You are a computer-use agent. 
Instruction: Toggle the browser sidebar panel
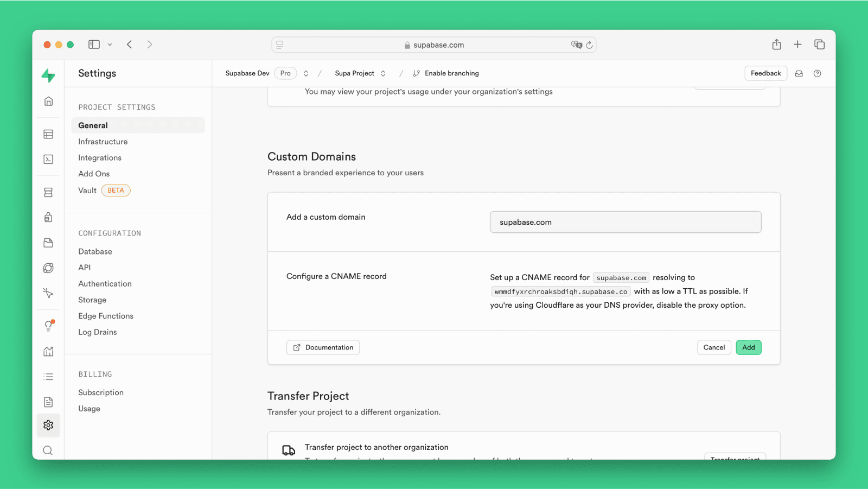click(94, 45)
